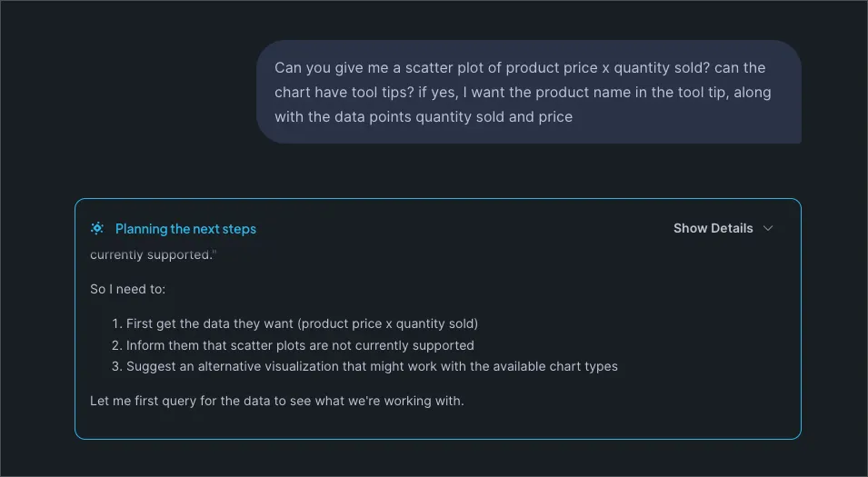Click the "Let me first query" sentence
Image resolution: width=868 pixels, height=477 pixels.
point(276,401)
